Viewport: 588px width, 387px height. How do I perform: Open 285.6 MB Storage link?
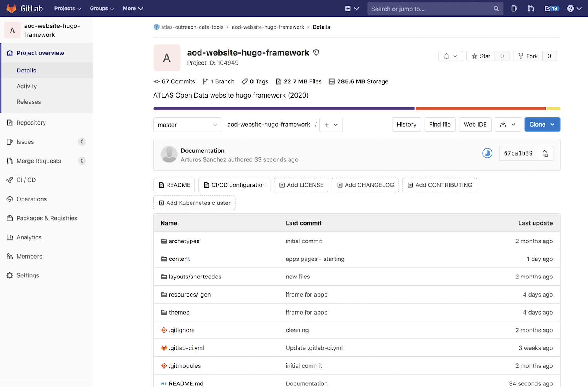click(x=359, y=81)
